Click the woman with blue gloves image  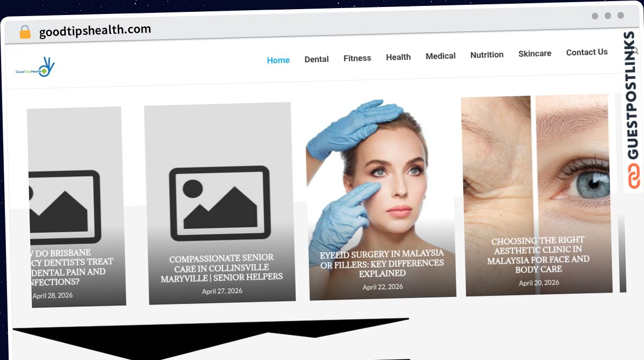(380, 198)
